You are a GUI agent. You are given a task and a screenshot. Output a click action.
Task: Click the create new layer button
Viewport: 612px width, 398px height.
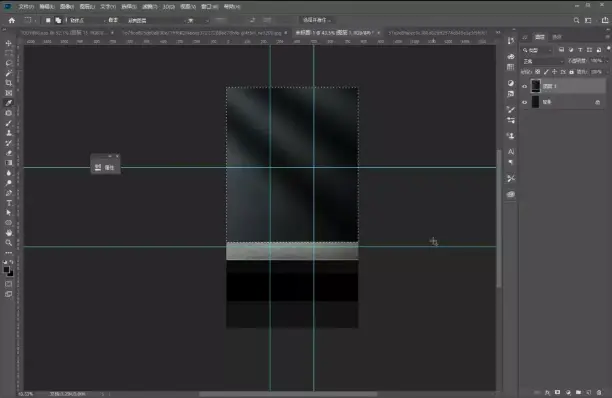[589, 393]
